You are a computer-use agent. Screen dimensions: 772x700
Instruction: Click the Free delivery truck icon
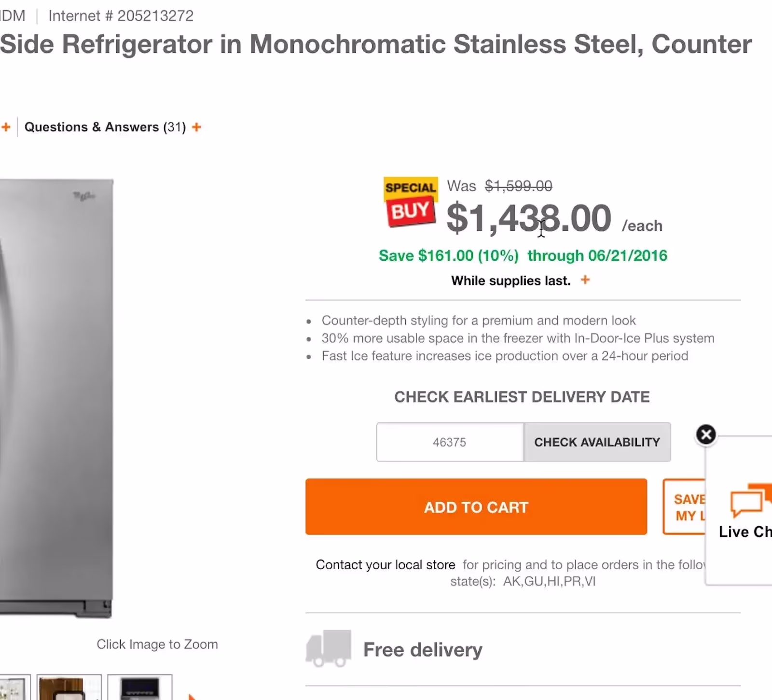click(x=328, y=648)
